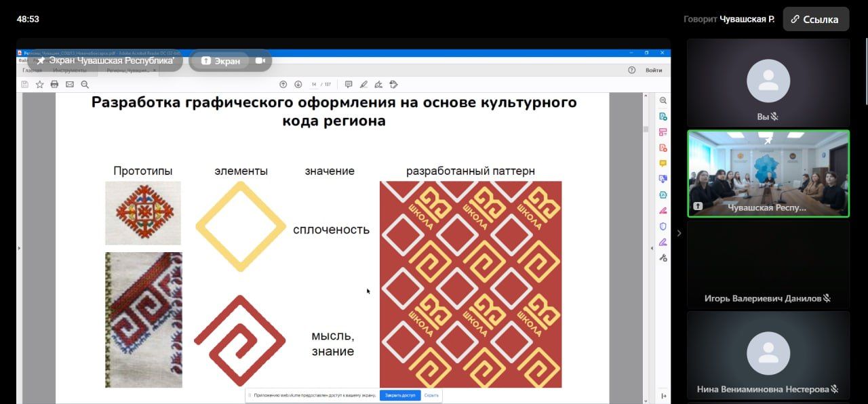Click Закрыть доступ button
The image size is (868, 404).
[x=400, y=395]
